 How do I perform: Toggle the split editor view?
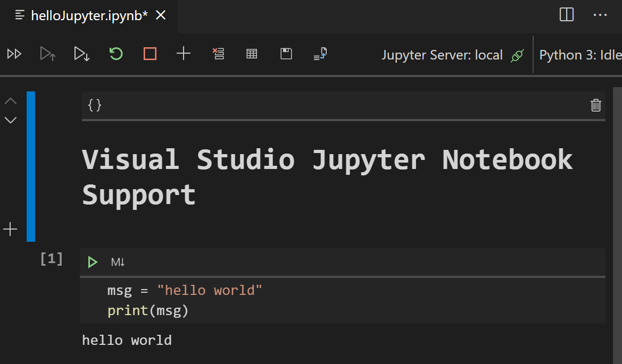pyautogui.click(x=566, y=14)
